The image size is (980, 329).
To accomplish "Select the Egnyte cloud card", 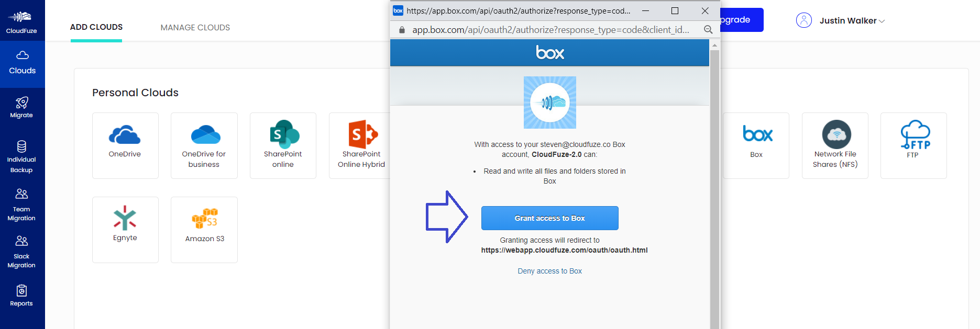I will (125, 230).
